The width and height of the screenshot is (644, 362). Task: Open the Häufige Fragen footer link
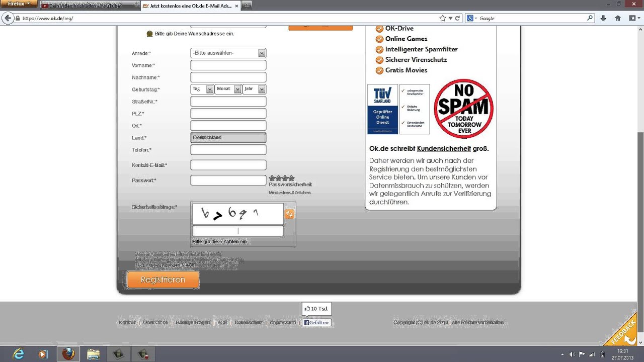(x=193, y=322)
